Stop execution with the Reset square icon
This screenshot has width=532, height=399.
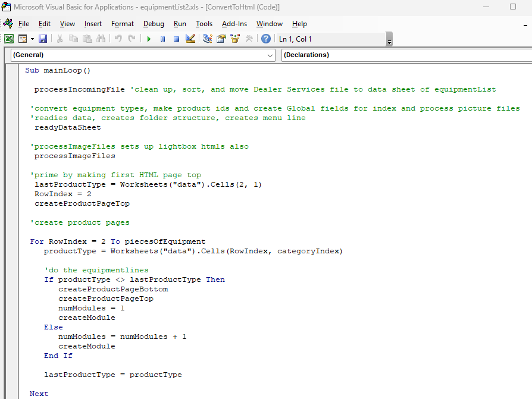pos(176,39)
